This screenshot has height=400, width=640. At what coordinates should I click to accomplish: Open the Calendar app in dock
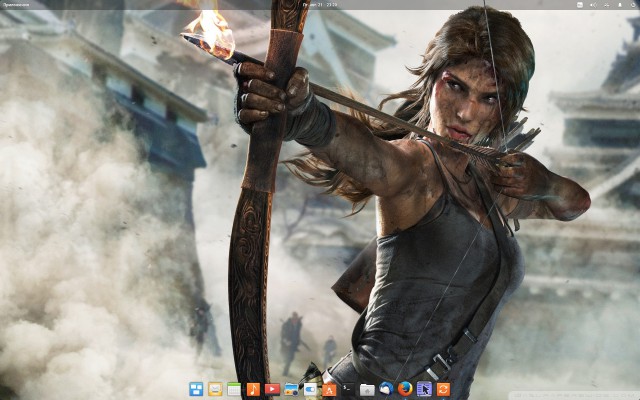tap(234, 389)
